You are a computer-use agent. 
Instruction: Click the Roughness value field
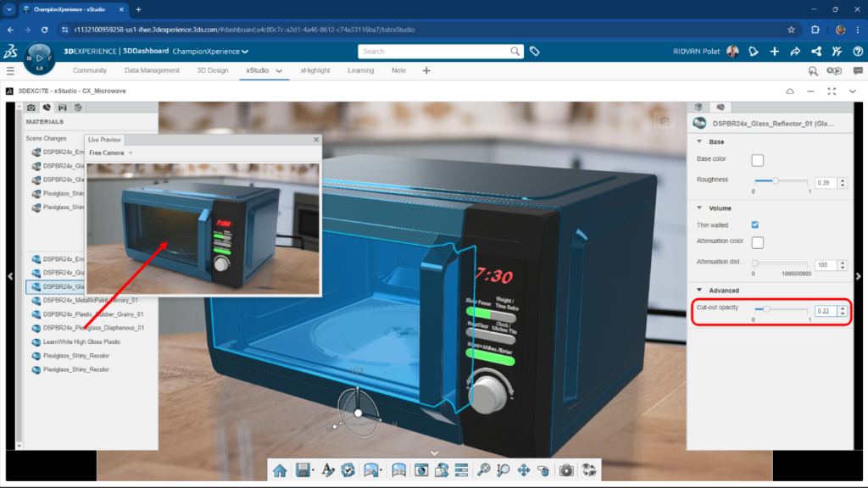point(826,183)
